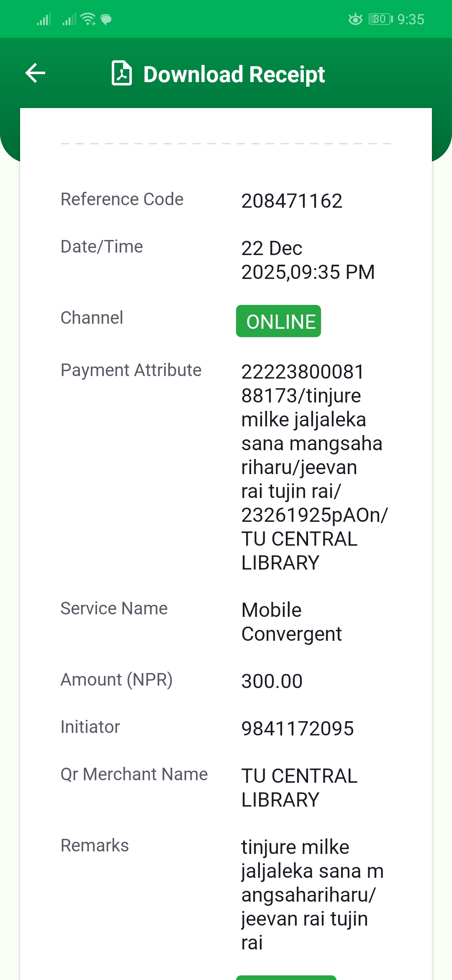
Task: Tap the chat bubble notification icon
Action: click(x=106, y=19)
